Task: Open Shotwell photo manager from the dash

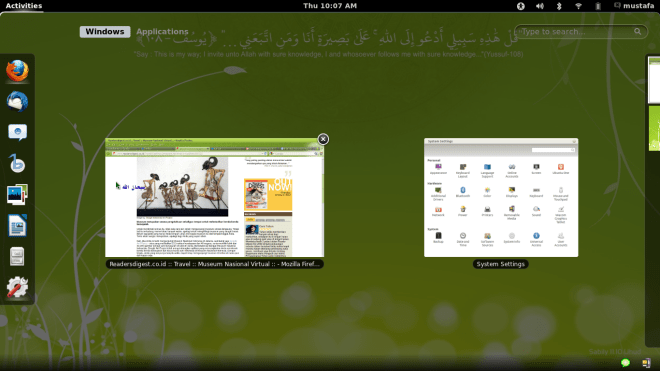Action: [x=17, y=195]
